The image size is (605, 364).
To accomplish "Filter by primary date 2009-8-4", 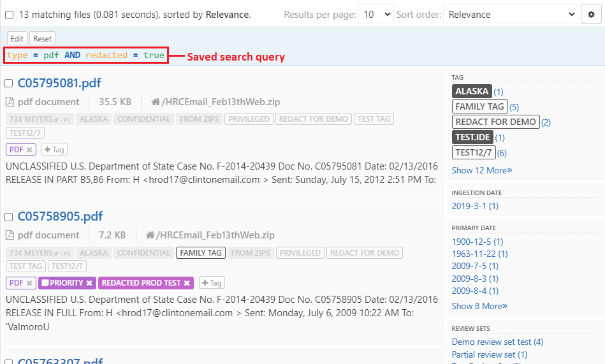I will pos(475,291).
